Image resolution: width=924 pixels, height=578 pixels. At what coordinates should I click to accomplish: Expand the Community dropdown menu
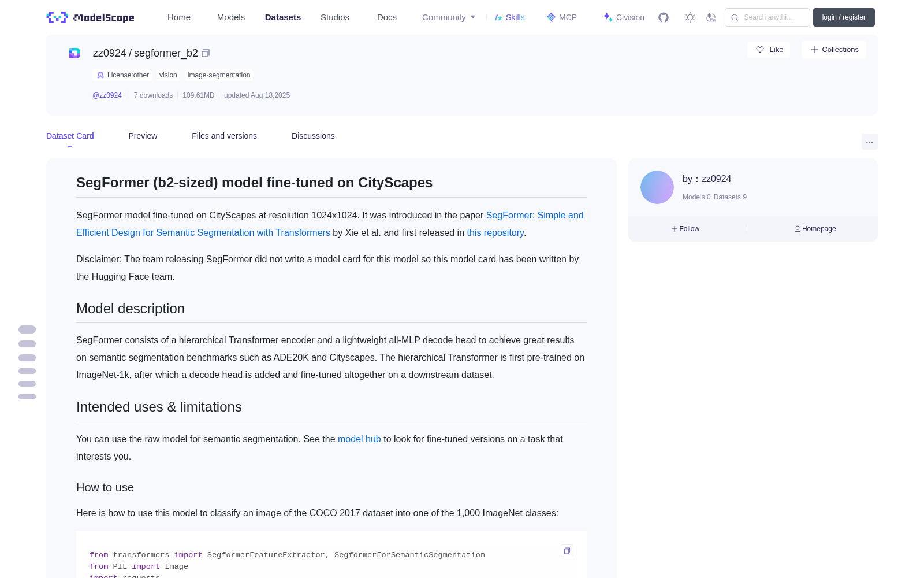(449, 17)
